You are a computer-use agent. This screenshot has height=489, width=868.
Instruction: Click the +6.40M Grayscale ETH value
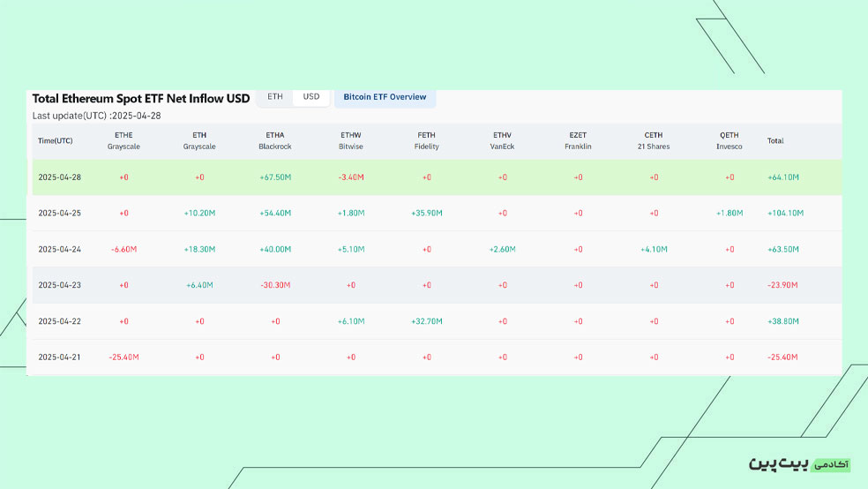(x=199, y=285)
